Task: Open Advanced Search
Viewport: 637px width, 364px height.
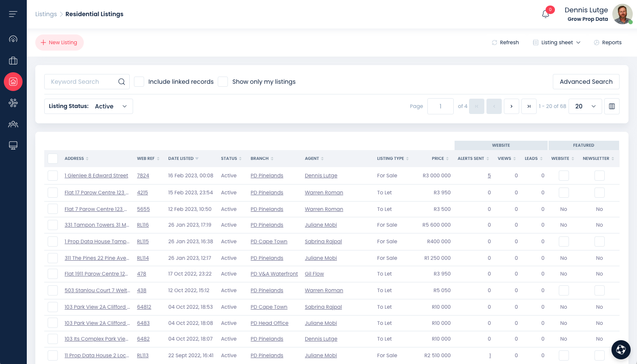Action: [586, 82]
